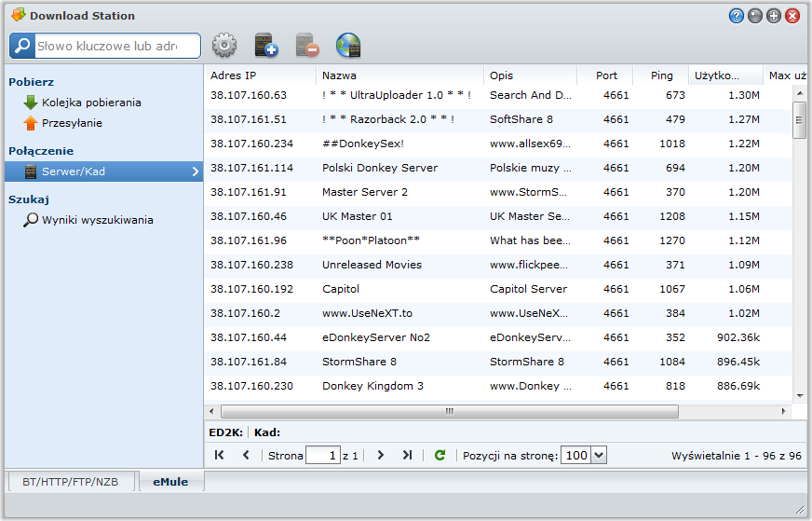Select the Unreleased Movies server row
The height and width of the screenshot is (521, 812).
(x=498, y=265)
